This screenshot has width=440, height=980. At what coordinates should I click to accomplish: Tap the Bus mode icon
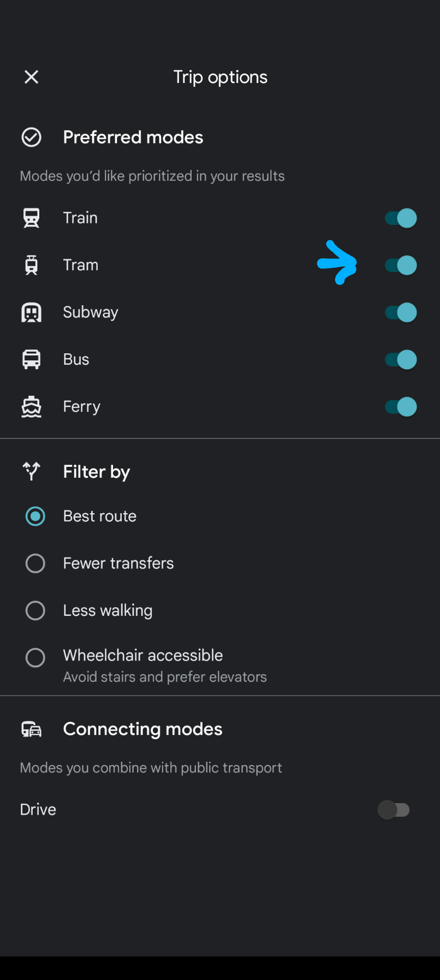[x=31, y=359]
